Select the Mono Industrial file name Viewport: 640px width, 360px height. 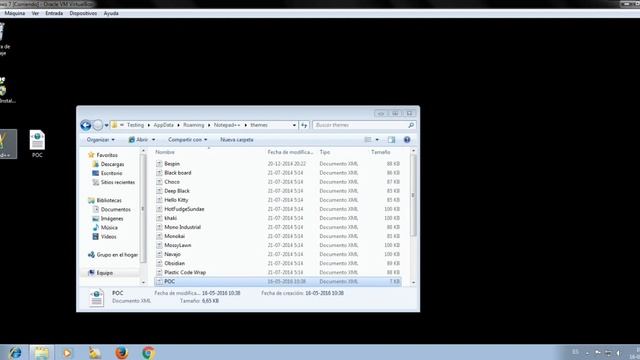coord(182,227)
